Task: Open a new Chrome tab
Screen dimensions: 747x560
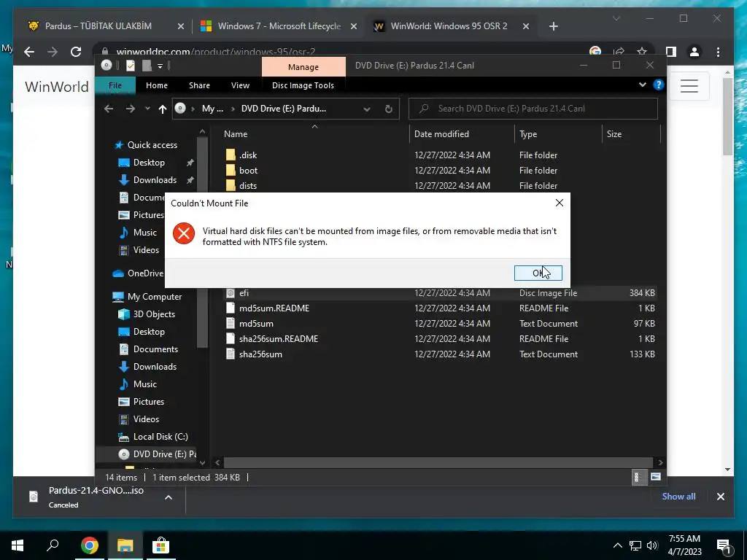Action: pos(553,27)
